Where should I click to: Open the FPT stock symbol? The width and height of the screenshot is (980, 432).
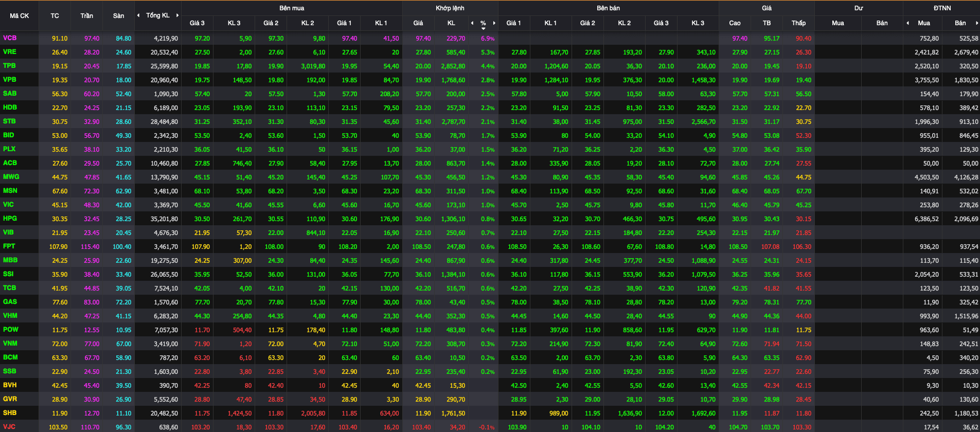click(9, 246)
